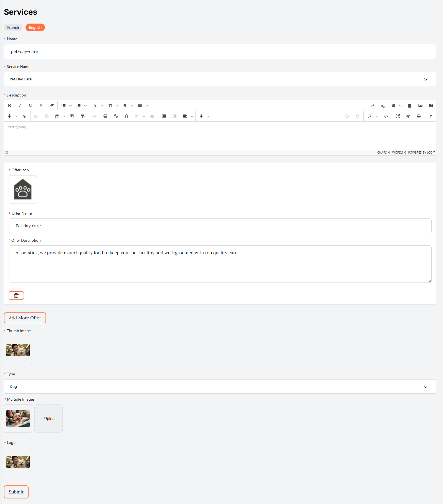Apply strikethrough formatting
This screenshot has width=443, height=504.
click(x=41, y=106)
